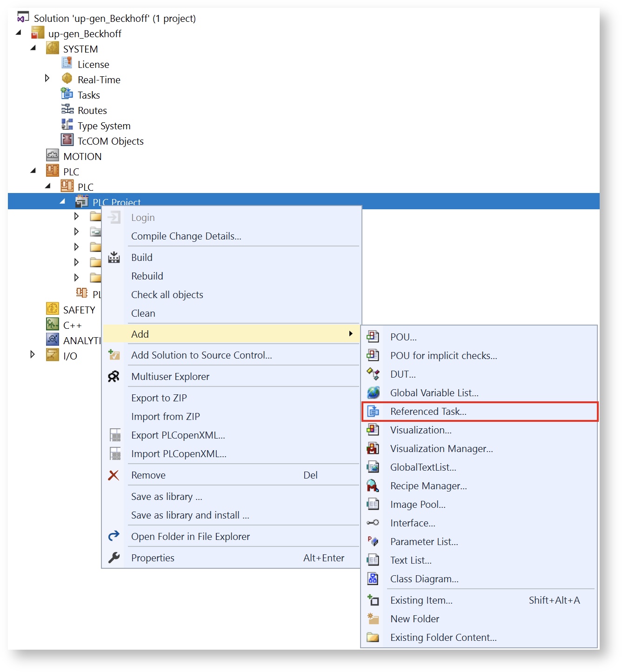Click the TcCOM Objects icon
Image resolution: width=622 pixels, height=672 pixels.
pyautogui.click(x=67, y=140)
